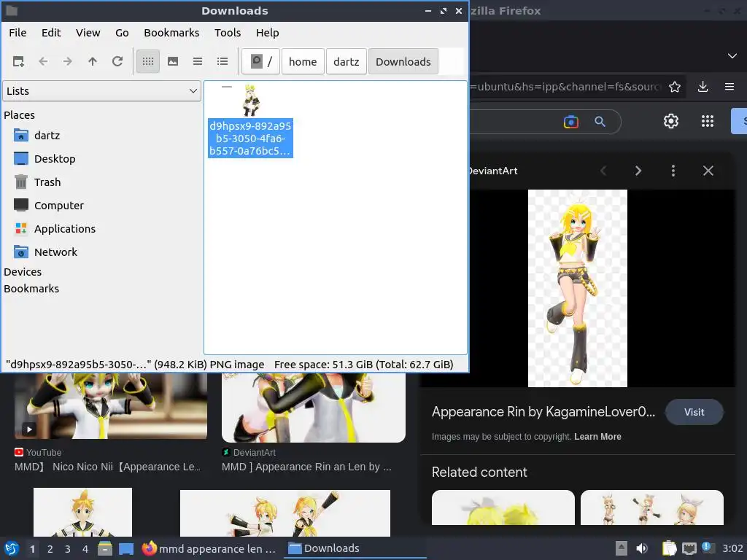The image size is (747, 560).
Task: Open the Tools menu
Action: (228, 33)
